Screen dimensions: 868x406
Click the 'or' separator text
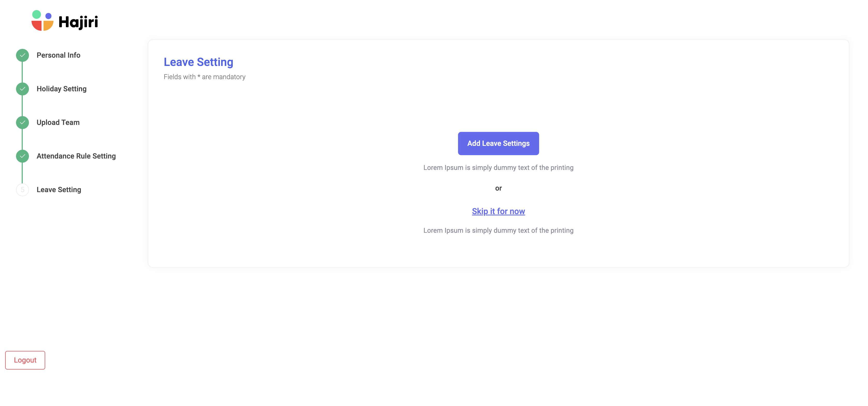[498, 189]
